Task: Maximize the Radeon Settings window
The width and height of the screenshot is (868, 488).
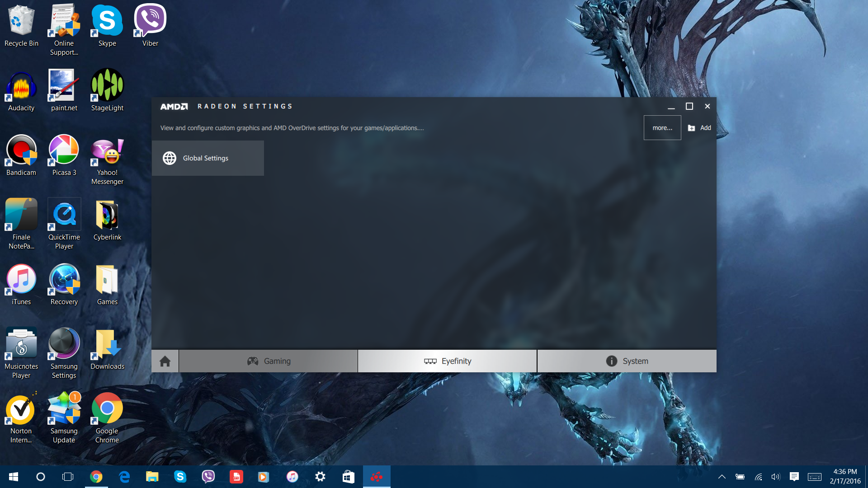Action: tap(689, 107)
